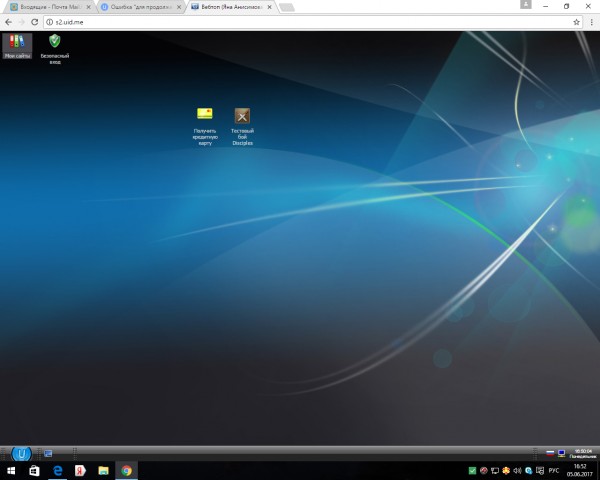Open the Windows Store from taskbar

click(34, 470)
